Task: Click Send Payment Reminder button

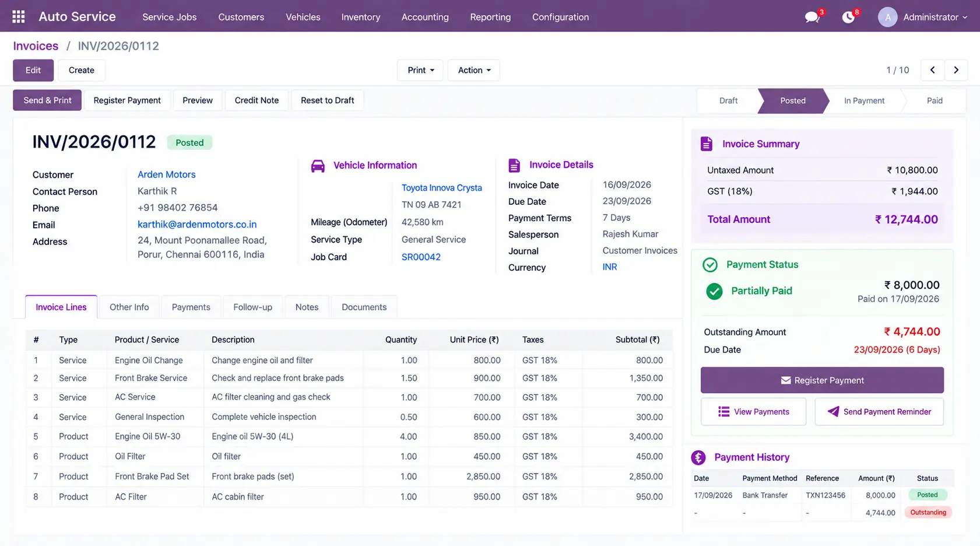Action: [879, 412]
